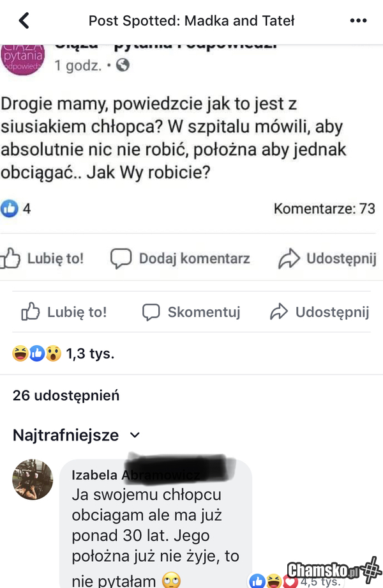
Task: Click the laughing emoji reaction icon
Action: 20,353
